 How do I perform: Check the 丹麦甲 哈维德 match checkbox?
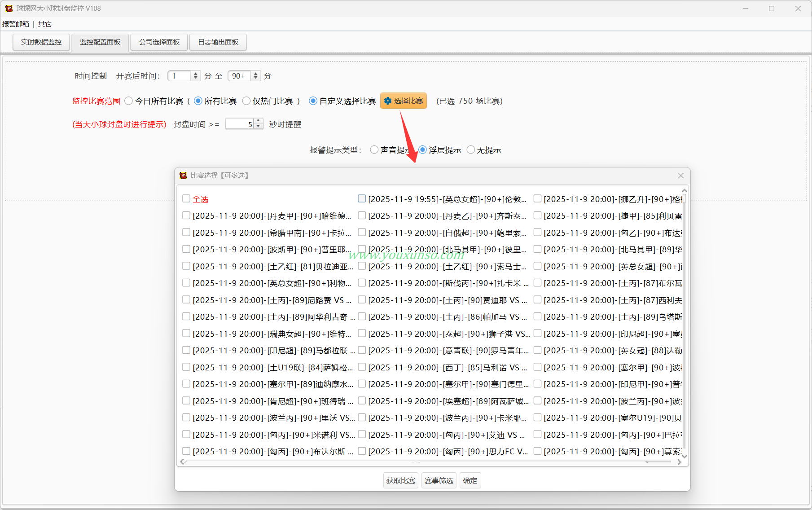point(186,215)
